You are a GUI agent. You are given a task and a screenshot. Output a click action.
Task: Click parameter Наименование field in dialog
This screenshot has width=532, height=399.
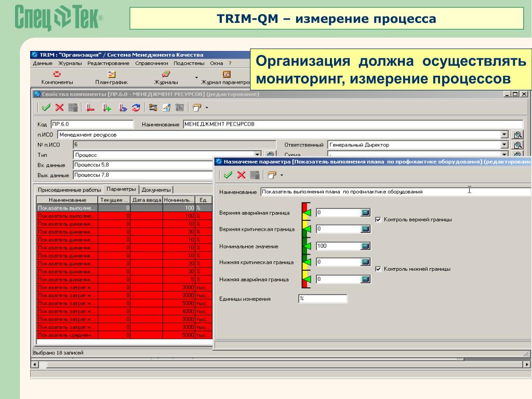[x=395, y=192]
